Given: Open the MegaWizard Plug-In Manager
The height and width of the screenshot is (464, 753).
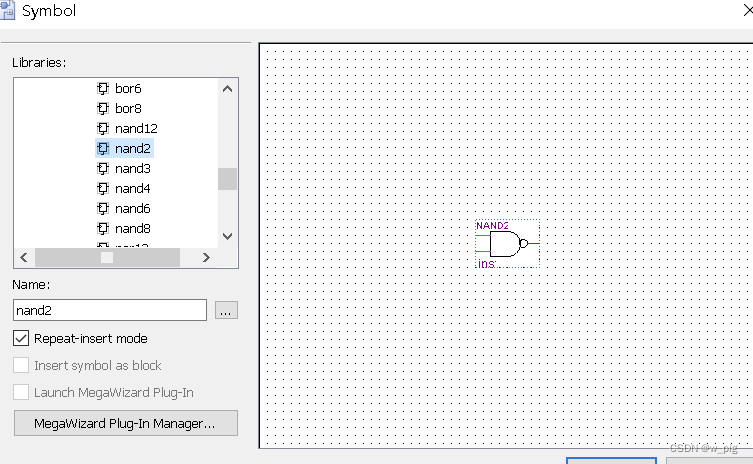Looking at the screenshot, I should [126, 423].
